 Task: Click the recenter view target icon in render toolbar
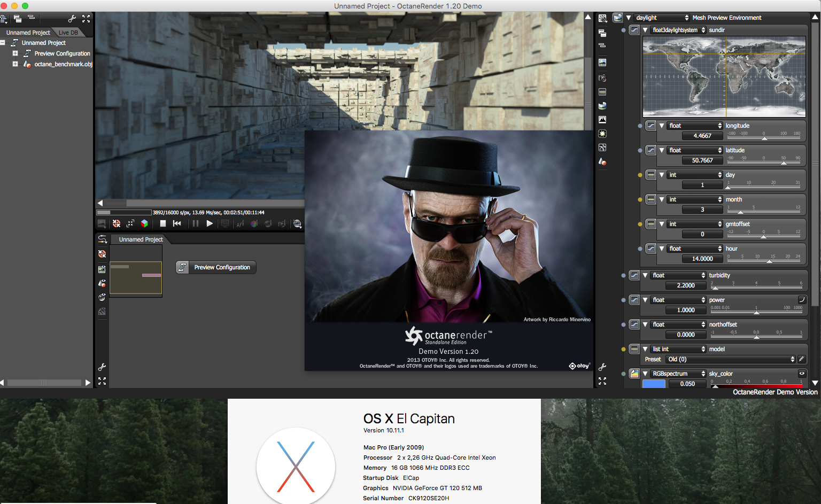click(117, 224)
